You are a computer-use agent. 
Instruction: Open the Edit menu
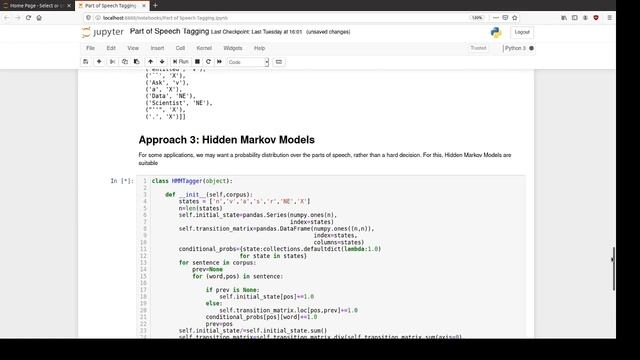(x=111, y=48)
